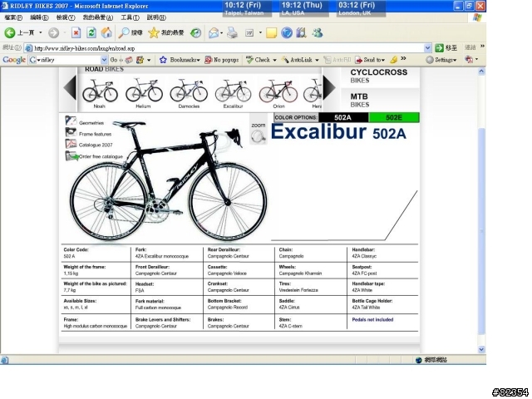Click the Google toolbar search field
The width and height of the screenshot is (532, 399).
tap(68, 60)
